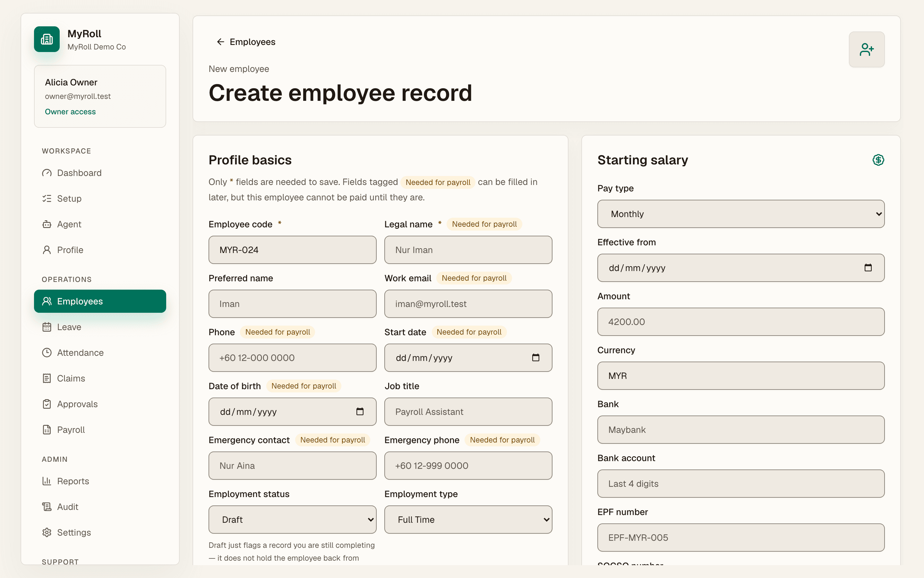Click the EPF number input field
This screenshot has width=924, height=578.
click(x=741, y=538)
